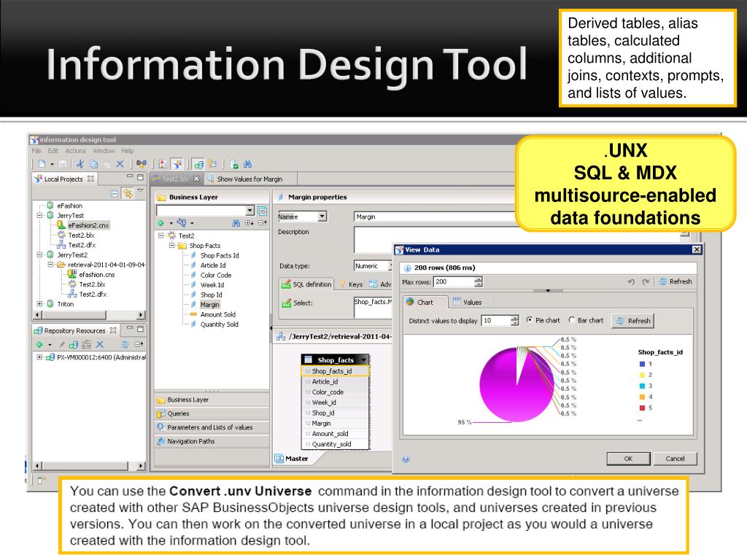Click the Copy icon in main toolbar
The image size is (747, 560).
click(94, 164)
